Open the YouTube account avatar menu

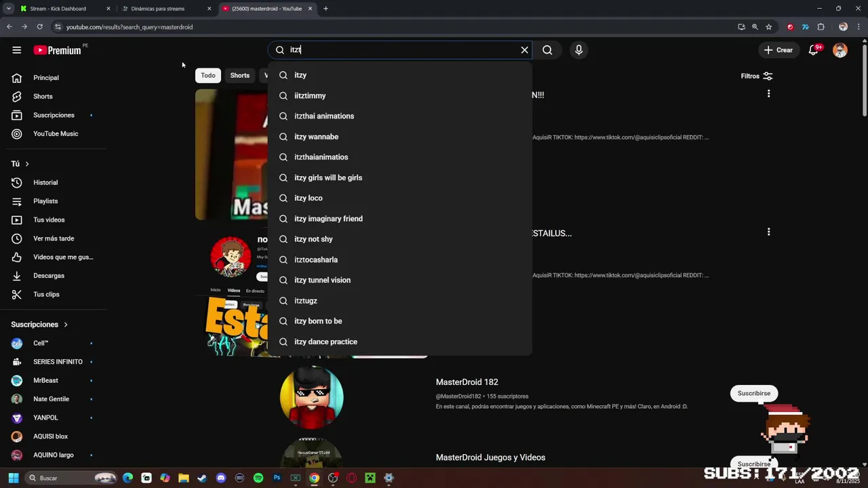click(840, 50)
